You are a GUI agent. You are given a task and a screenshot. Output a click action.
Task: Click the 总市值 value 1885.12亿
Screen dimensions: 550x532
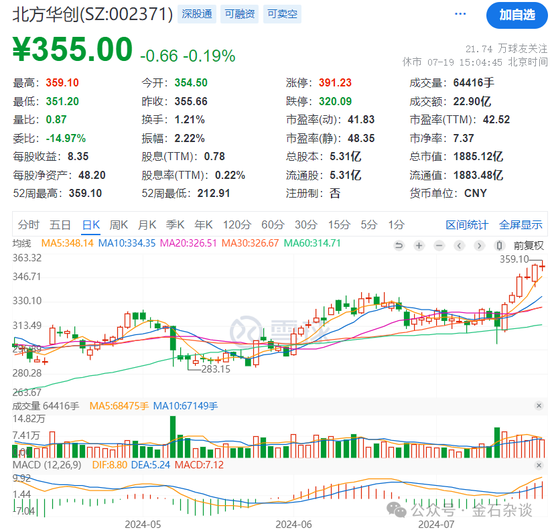(x=478, y=156)
